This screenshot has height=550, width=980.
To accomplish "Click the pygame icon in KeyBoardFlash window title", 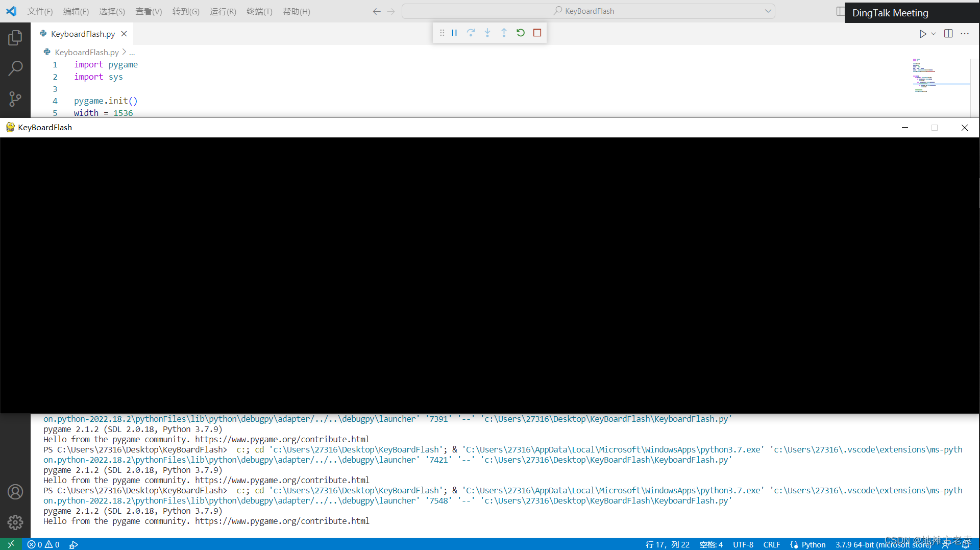I will coord(10,127).
